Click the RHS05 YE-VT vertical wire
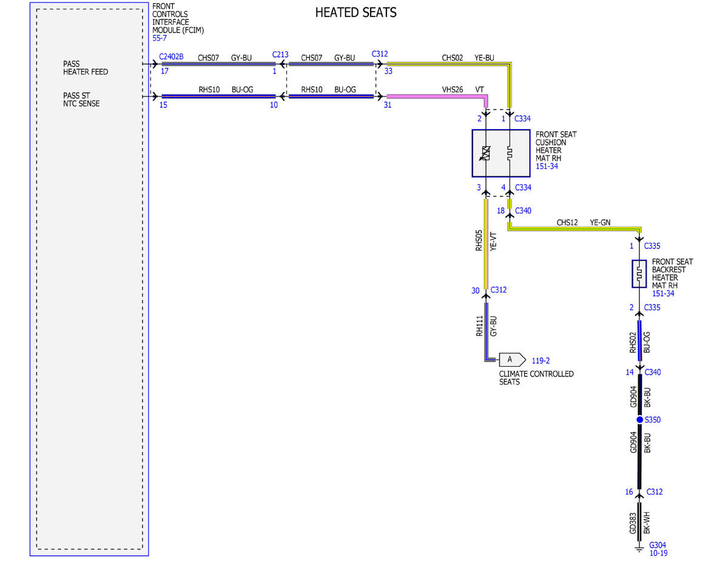 click(x=485, y=243)
